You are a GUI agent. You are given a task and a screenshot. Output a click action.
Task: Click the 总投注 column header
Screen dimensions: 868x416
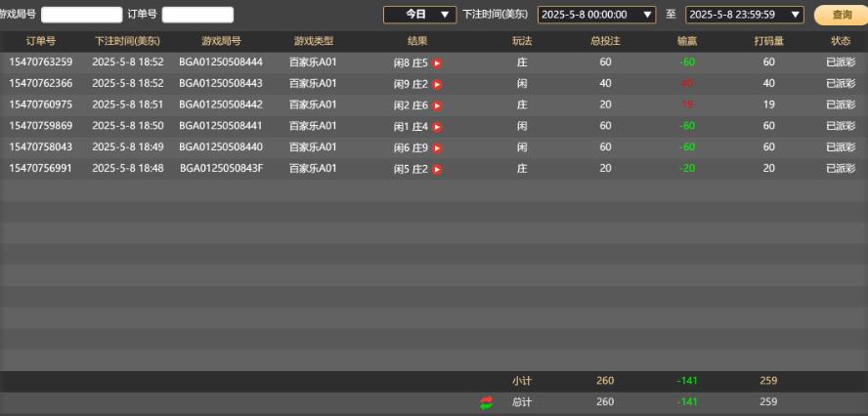[605, 41]
